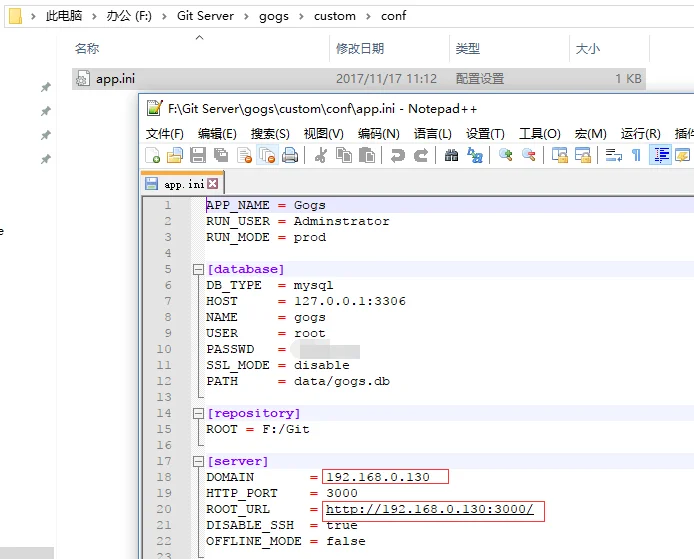The width and height of the screenshot is (694, 559).
Task: Click the Open file toolbar icon
Action: pos(175,155)
